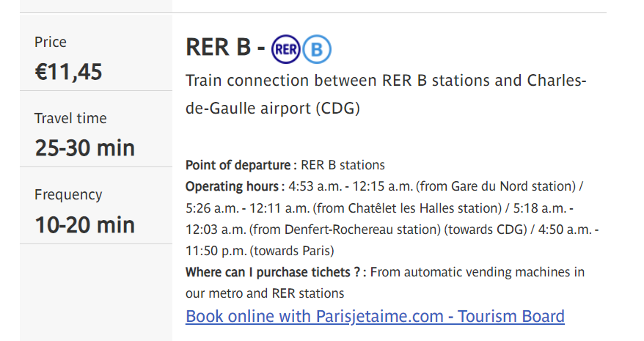The height and width of the screenshot is (341, 644).
Task: Click the Frequency label
Action: coord(68,195)
